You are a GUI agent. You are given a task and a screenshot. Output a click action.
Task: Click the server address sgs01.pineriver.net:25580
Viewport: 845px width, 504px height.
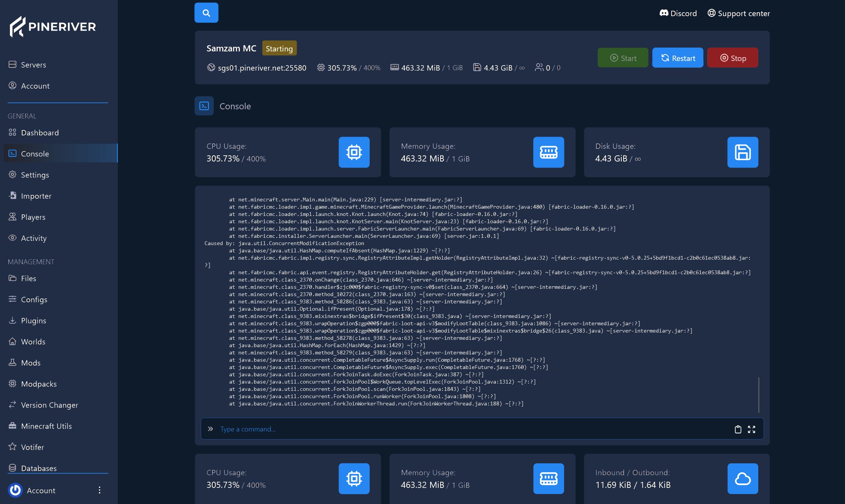262,68
